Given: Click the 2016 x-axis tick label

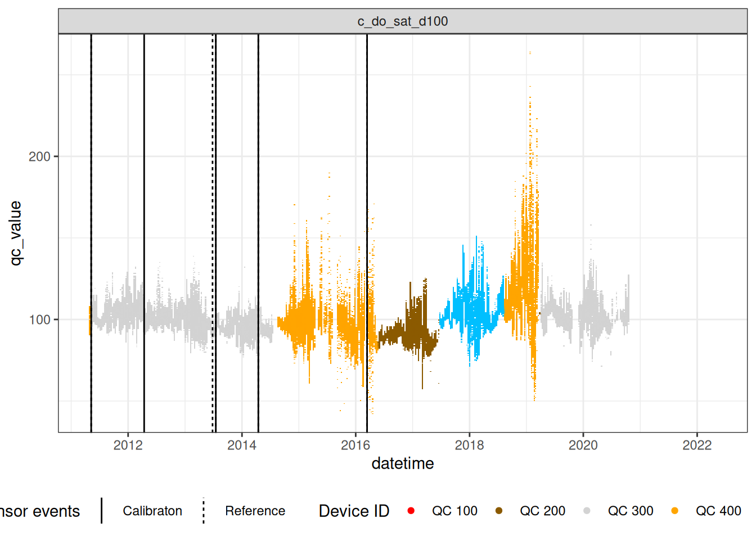Looking at the screenshot, I should [x=355, y=445].
